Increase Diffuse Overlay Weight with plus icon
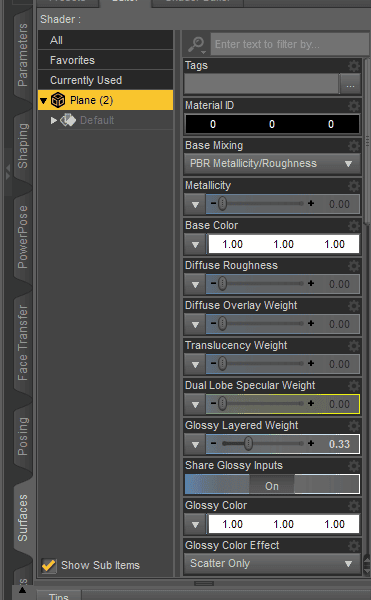 click(311, 324)
